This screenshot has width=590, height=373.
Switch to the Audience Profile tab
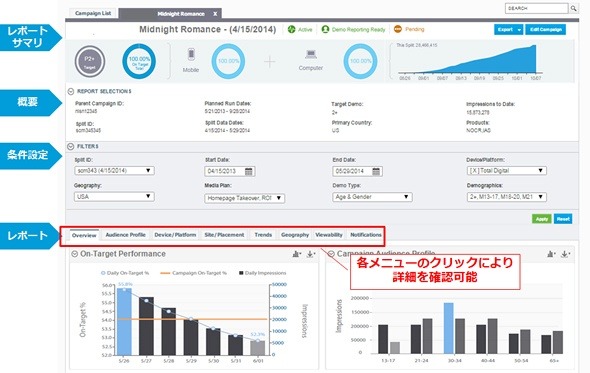(x=125, y=235)
